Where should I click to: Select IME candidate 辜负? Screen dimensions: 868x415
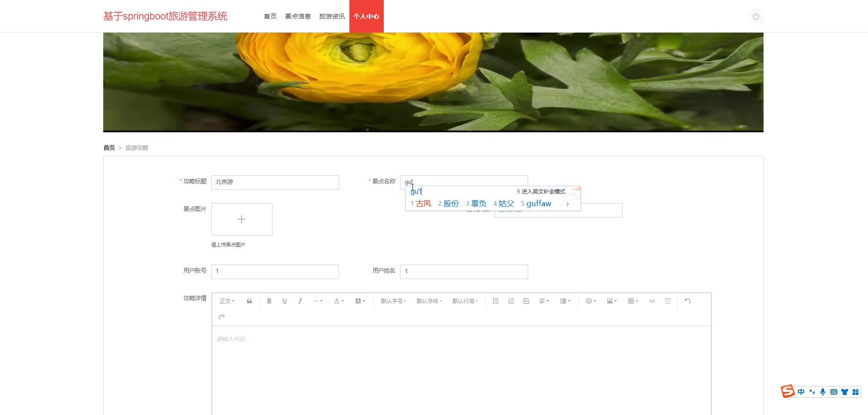(x=476, y=204)
